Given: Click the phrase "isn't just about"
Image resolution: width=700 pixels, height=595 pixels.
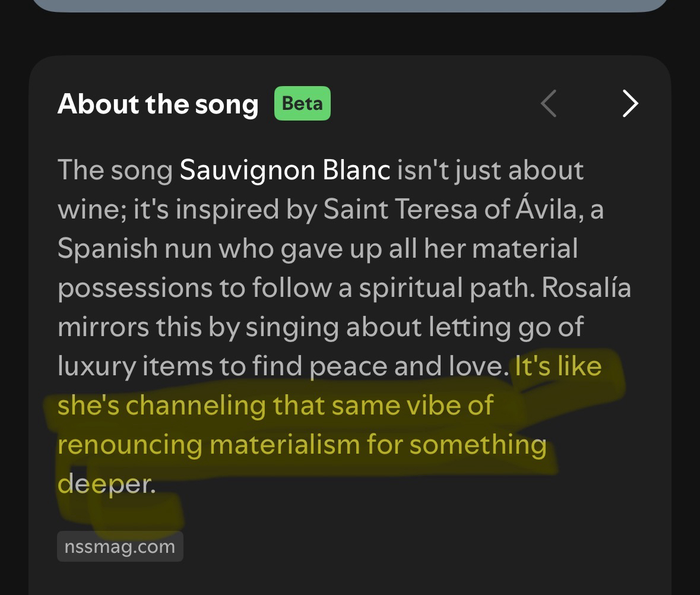Looking at the screenshot, I should tap(490, 170).
